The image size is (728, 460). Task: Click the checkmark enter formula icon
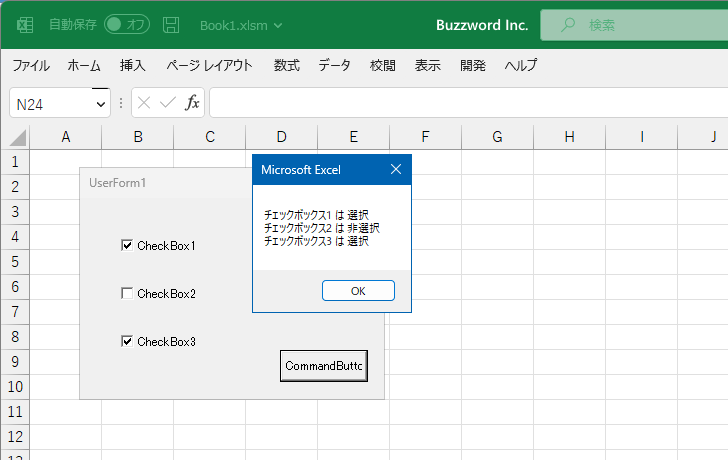click(x=168, y=103)
